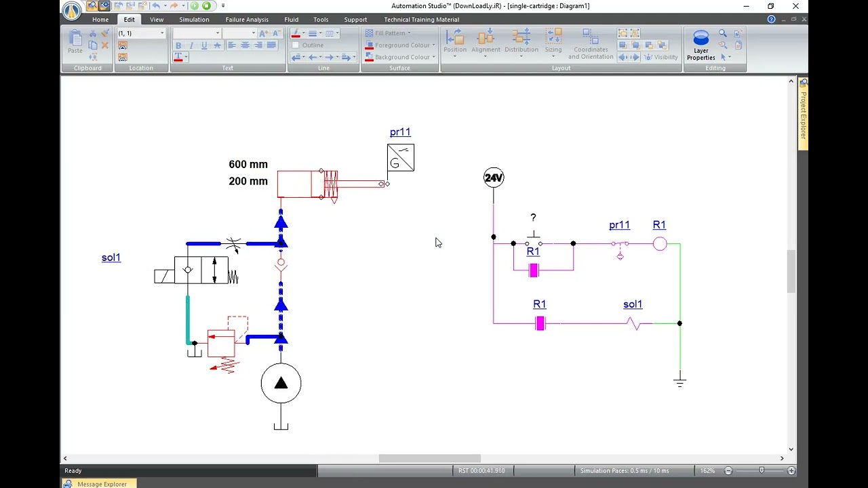The width and height of the screenshot is (868, 488).
Task: Toggle the Visibility eye button
Action: pyautogui.click(x=661, y=57)
